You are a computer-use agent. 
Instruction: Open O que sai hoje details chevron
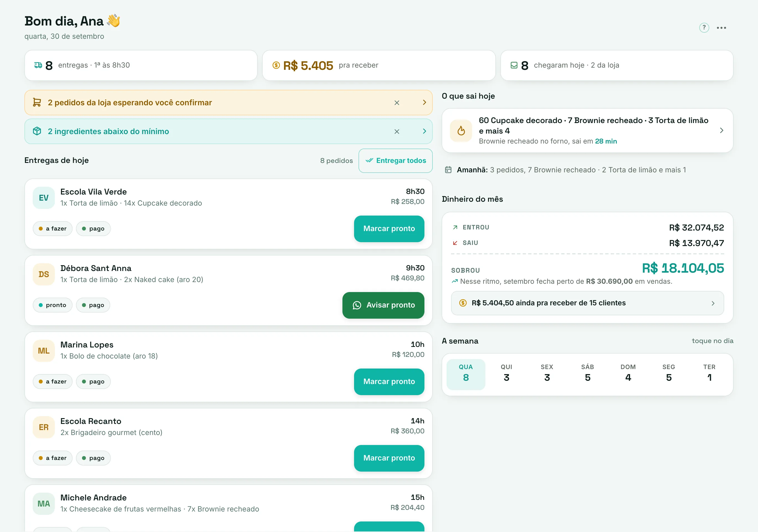[x=722, y=131]
